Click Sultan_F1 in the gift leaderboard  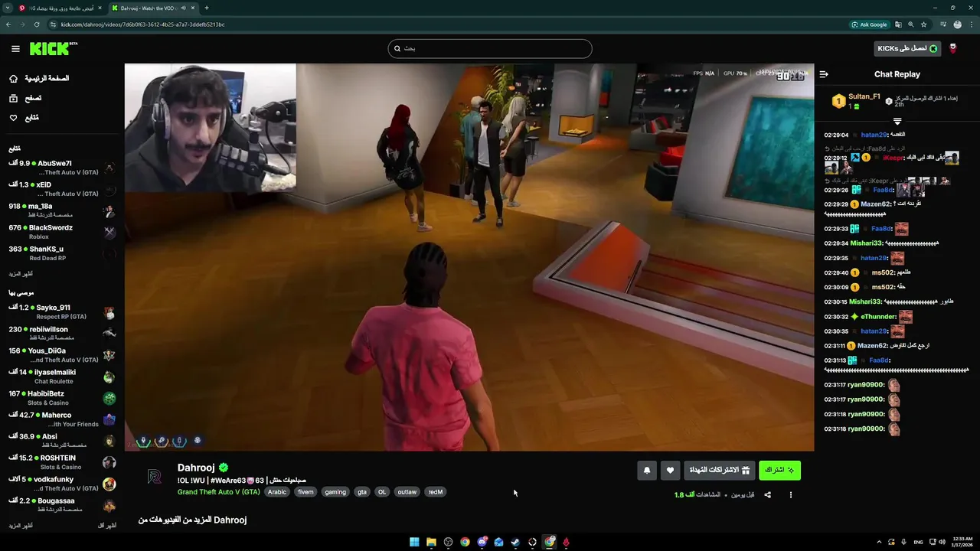[x=864, y=96]
